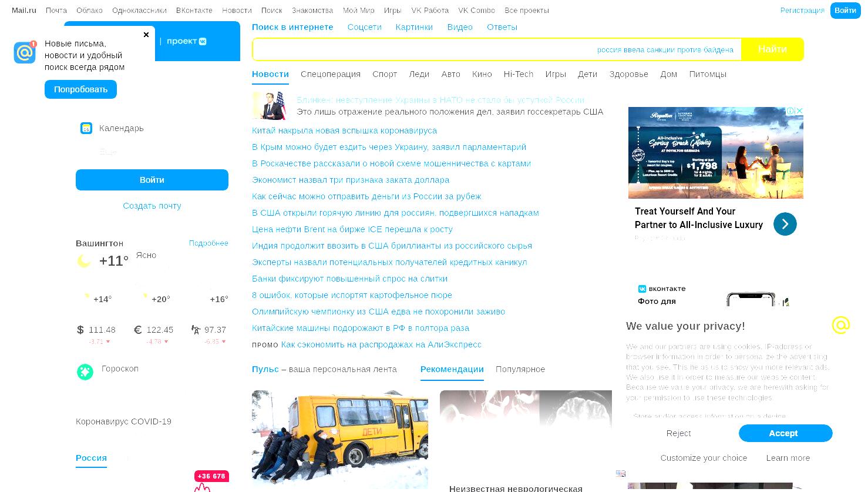This screenshot has width=868, height=492.
Task: Click the yellow Найти search button
Action: pyautogui.click(x=772, y=49)
